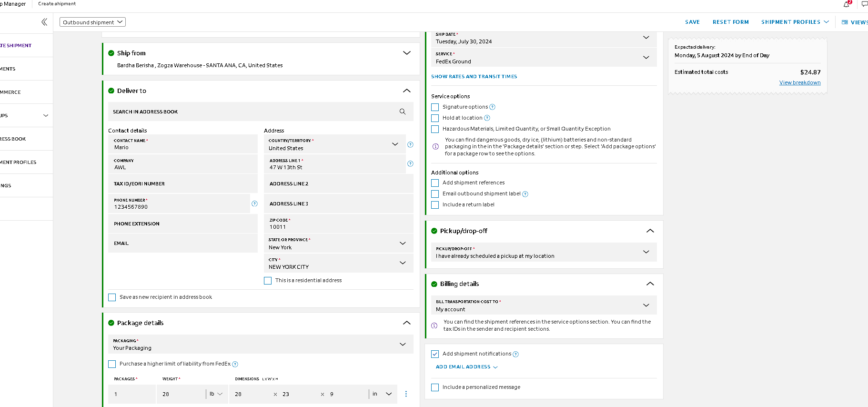Check This is a residential address
Screen dimensions: 868x407
(268, 281)
